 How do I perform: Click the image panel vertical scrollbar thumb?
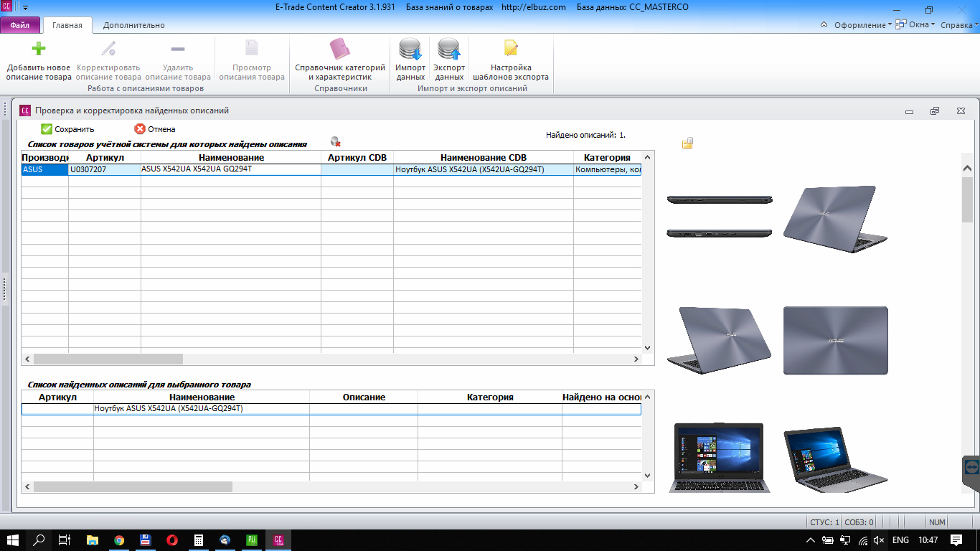point(967,198)
